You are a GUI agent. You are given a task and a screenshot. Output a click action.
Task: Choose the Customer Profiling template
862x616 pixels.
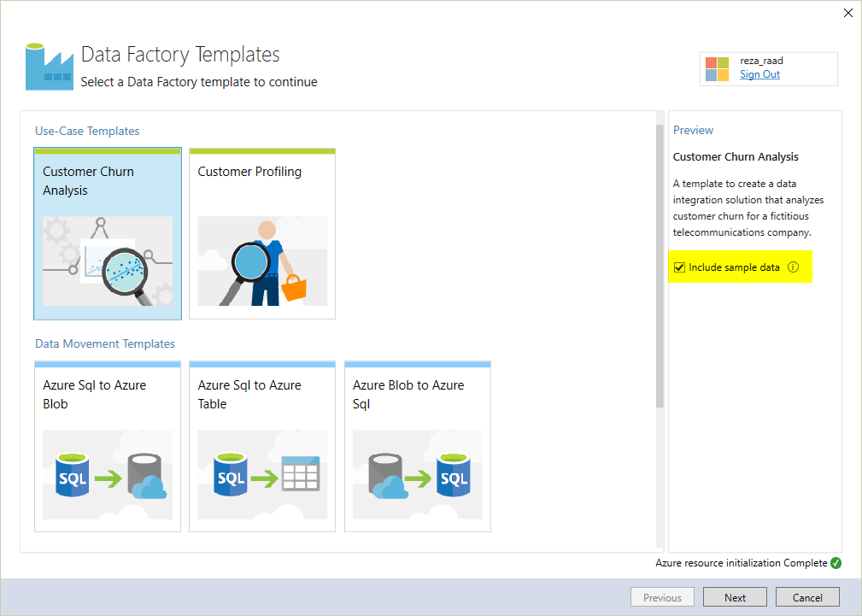pyautogui.click(x=261, y=233)
